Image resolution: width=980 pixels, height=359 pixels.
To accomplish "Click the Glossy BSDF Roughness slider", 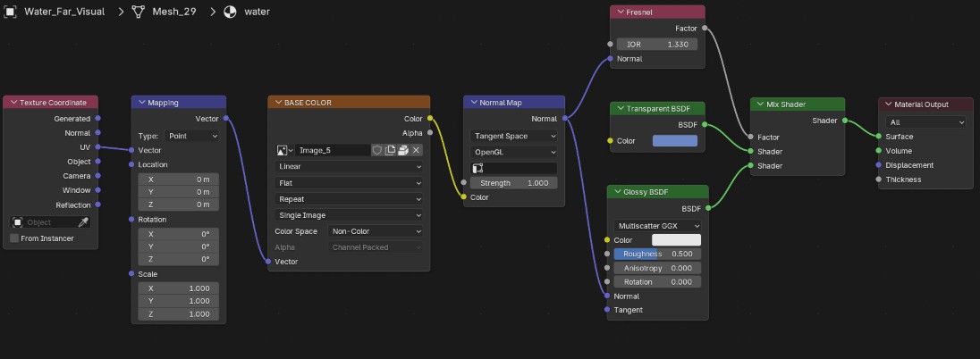I will [657, 255].
